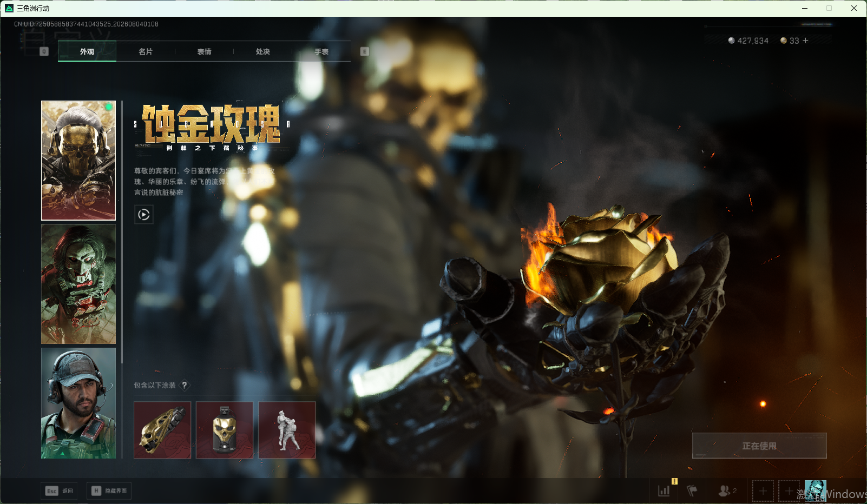Maximize the 三角洲行动 window
Screen dimensions: 867x504
coord(829,8)
